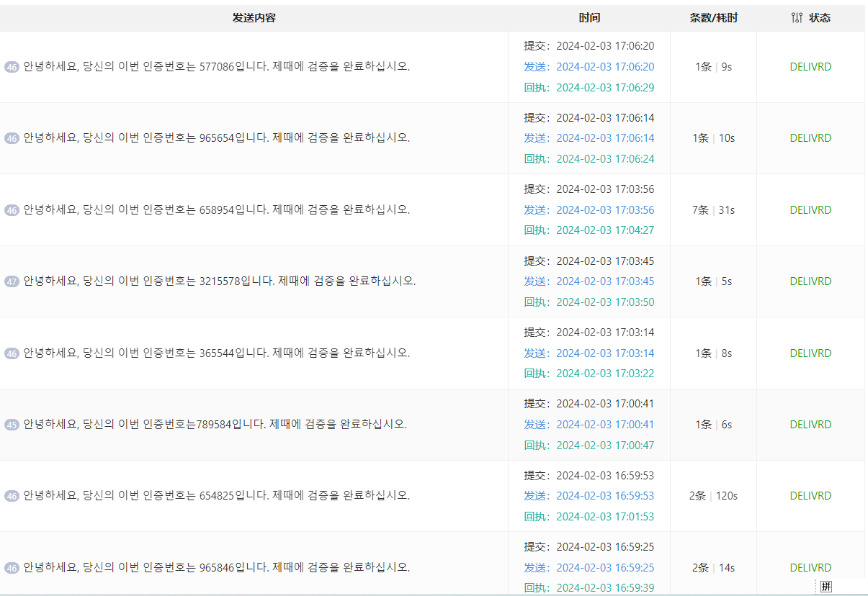Click the 条数/耗时 column header
Screen dimensions: 868x596
tap(713, 18)
